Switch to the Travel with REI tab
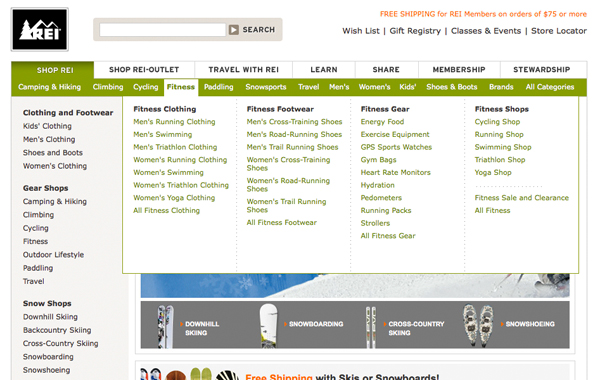Viewport: 600px width, 380px height. tap(244, 70)
